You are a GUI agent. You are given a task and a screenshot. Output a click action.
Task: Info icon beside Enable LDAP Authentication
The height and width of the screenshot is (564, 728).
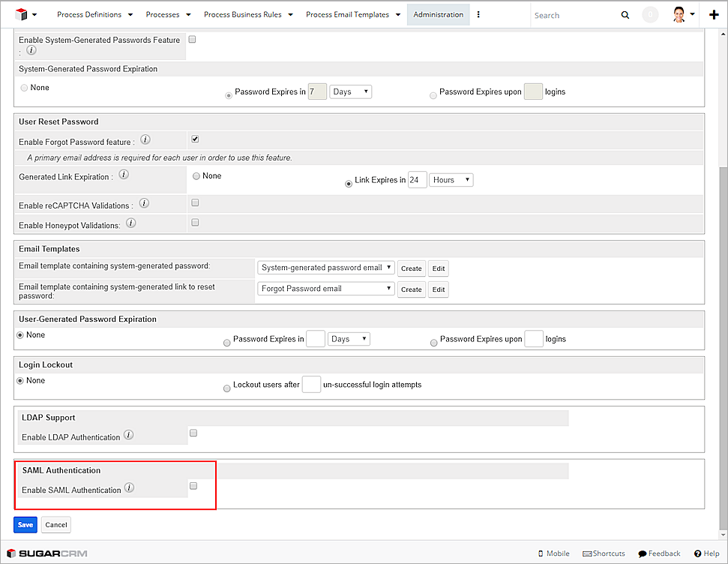(x=129, y=435)
